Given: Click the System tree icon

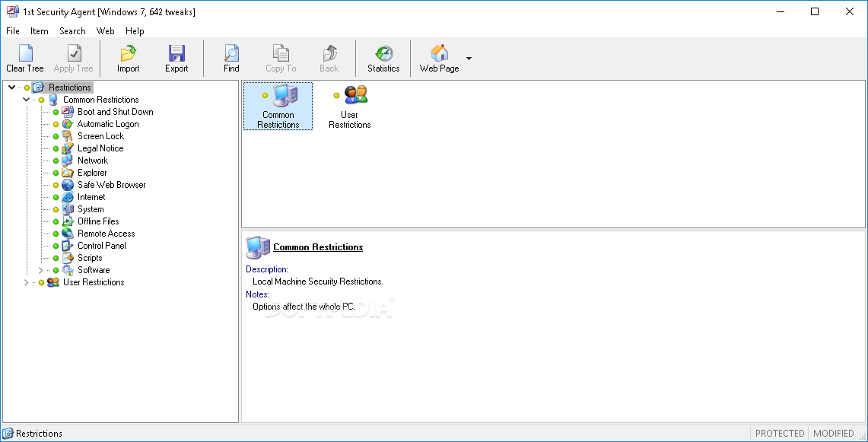Looking at the screenshot, I should point(68,209).
